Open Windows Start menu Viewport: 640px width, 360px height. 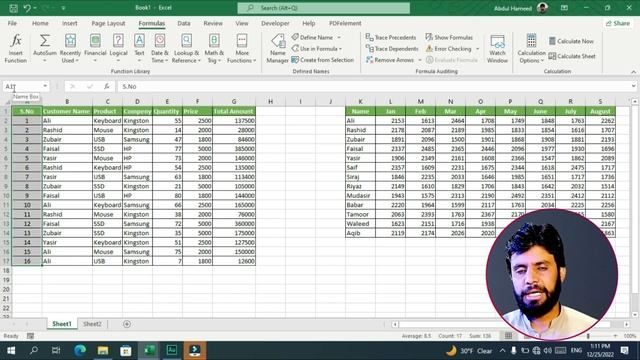point(11,351)
